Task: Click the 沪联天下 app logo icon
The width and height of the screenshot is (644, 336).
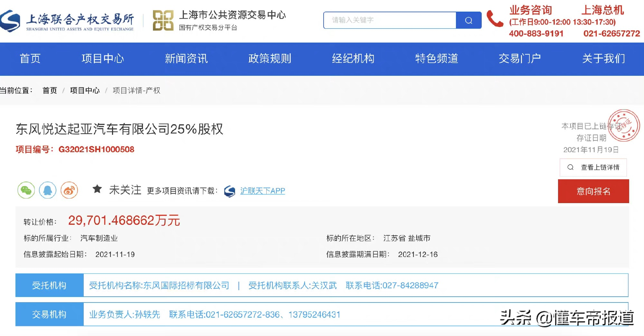Action: (230, 191)
